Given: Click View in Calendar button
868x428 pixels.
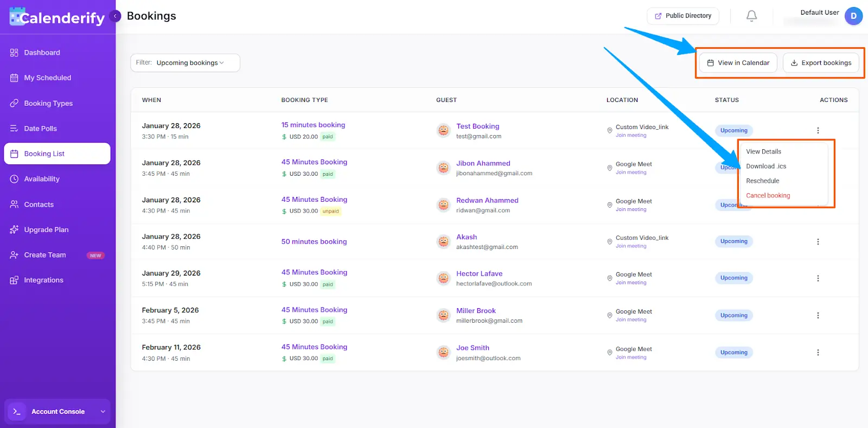Looking at the screenshot, I should (738, 63).
